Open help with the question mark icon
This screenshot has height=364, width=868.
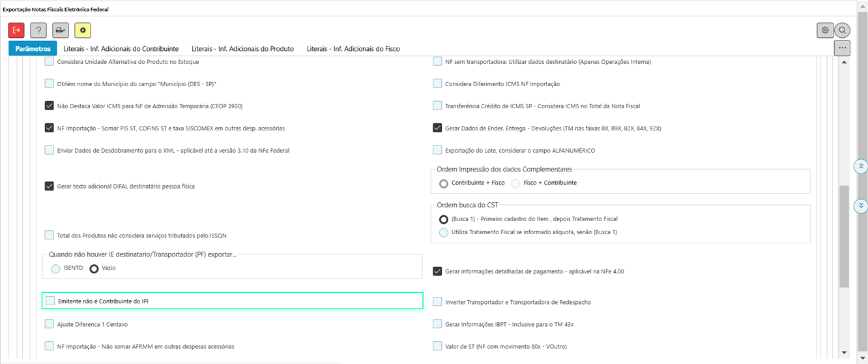pos(38,30)
